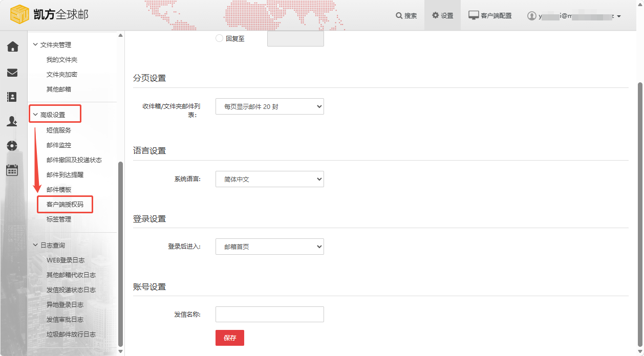Viewport: 644px width, 356px height.
Task: Click the add-contact person icon in the left rail
Action: click(12, 121)
